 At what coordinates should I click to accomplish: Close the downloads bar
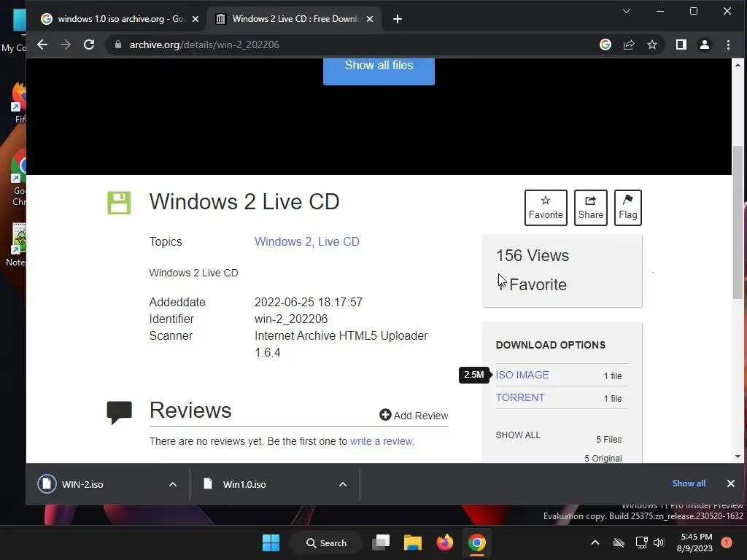coord(731,483)
